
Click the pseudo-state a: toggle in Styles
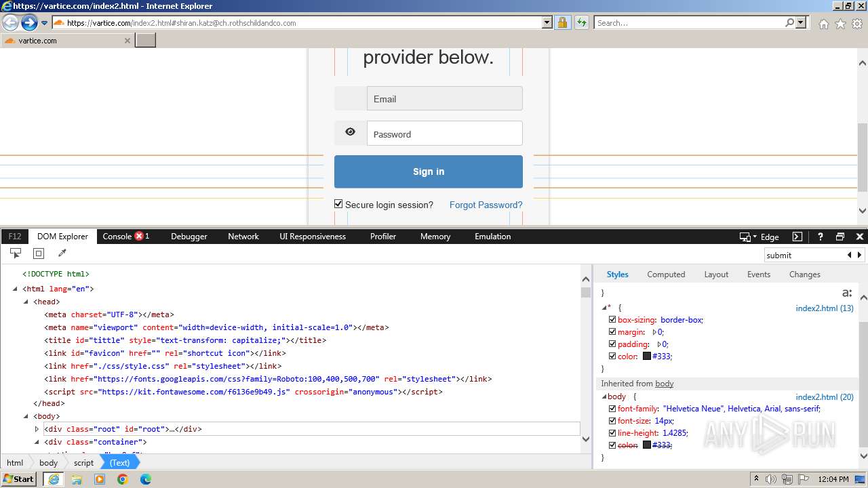[847, 293]
